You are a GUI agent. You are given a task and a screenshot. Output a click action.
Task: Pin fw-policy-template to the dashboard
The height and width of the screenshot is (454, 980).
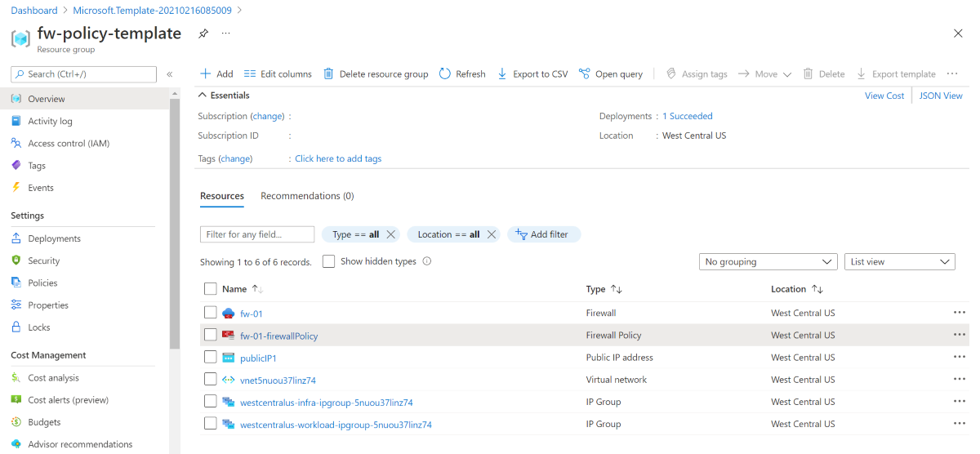[203, 33]
